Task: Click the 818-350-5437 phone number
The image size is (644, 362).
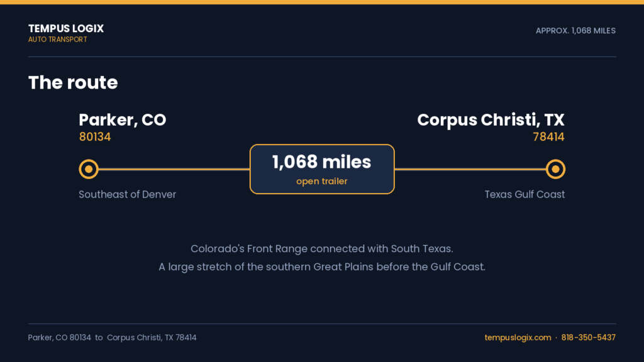Action: tap(588, 337)
